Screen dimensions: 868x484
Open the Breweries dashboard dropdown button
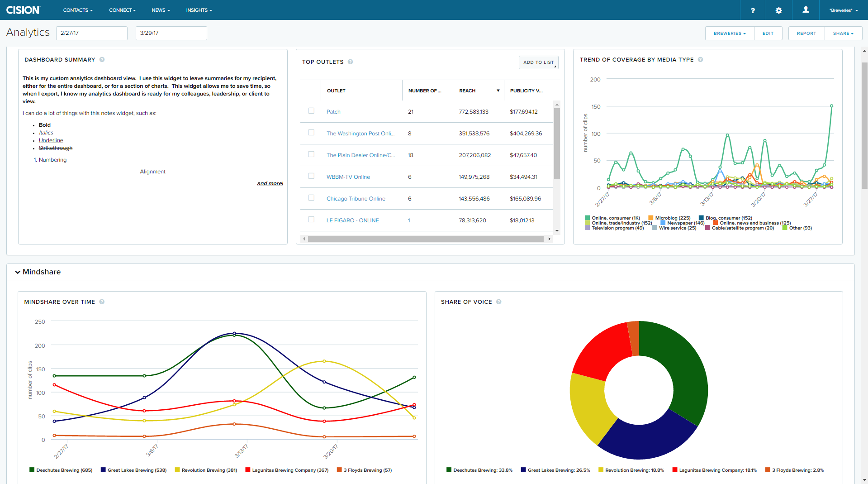tap(729, 34)
